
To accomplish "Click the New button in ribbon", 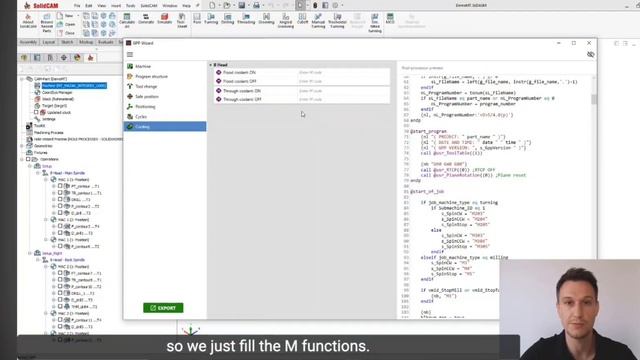I will pos(66,16).
